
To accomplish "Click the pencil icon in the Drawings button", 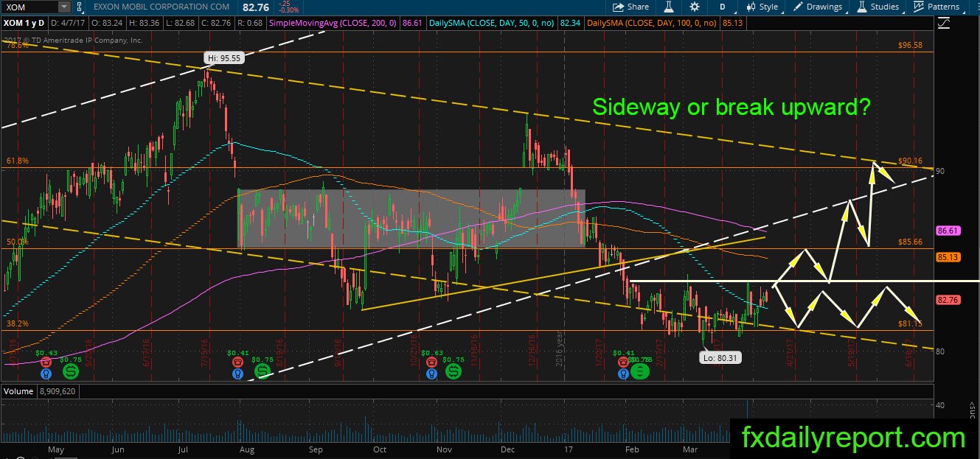I will pos(799,7).
